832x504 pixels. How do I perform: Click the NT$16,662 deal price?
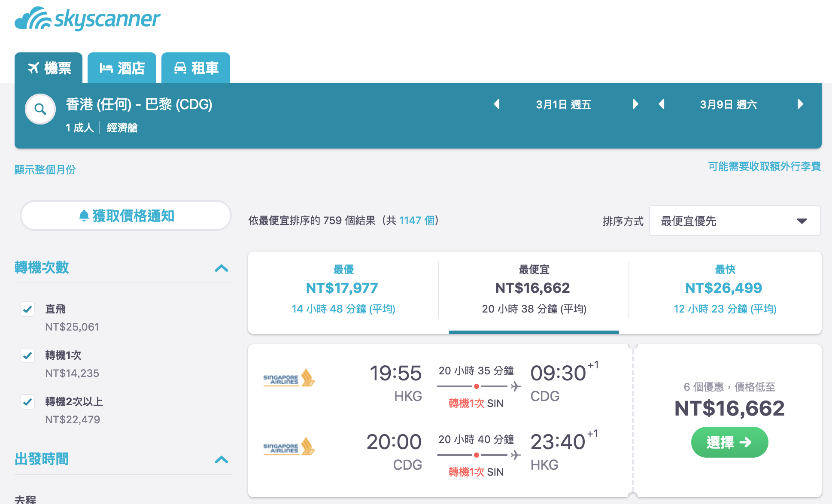pyautogui.click(x=729, y=408)
